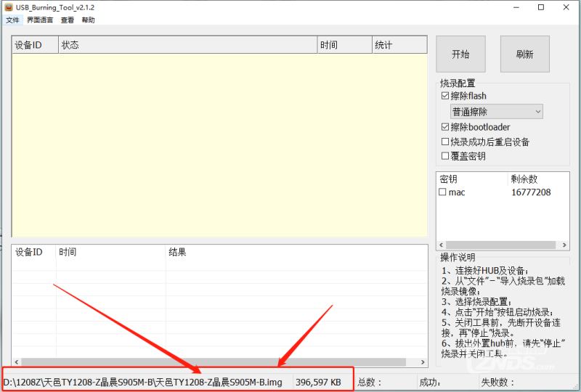The image size is (581, 392).
Task: Click the log list horizontal scrollbar thumb
Action: (x=214, y=362)
